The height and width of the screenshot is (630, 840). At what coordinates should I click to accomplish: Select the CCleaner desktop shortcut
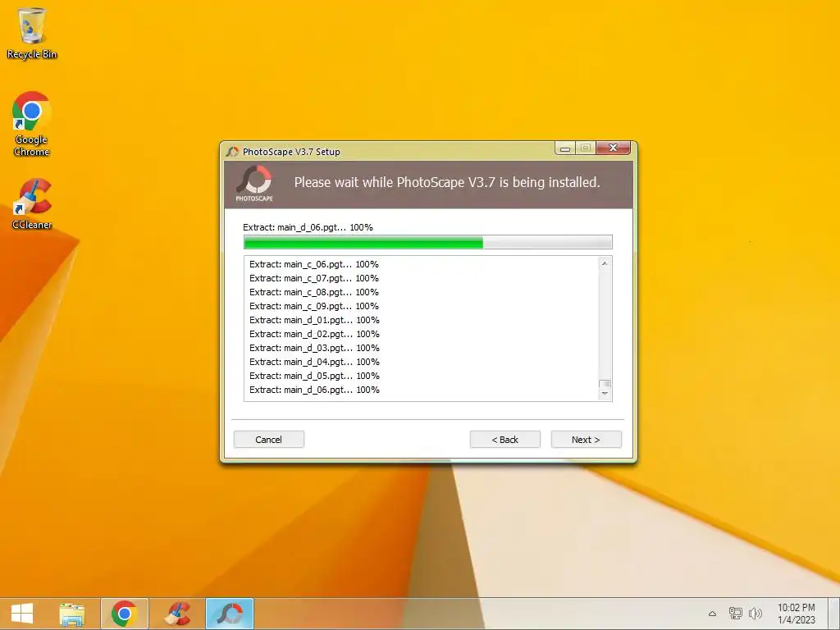pos(32,204)
